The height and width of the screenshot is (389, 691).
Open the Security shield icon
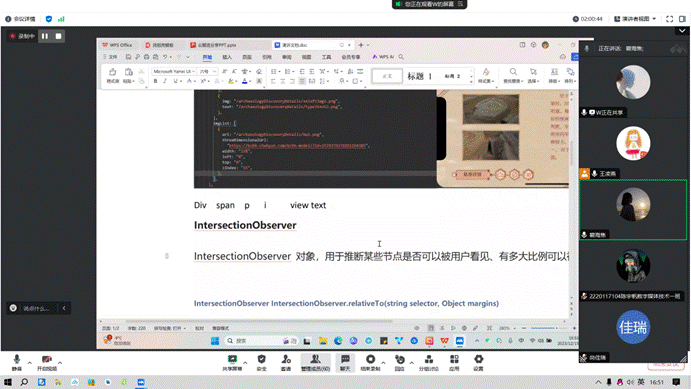[261, 363]
